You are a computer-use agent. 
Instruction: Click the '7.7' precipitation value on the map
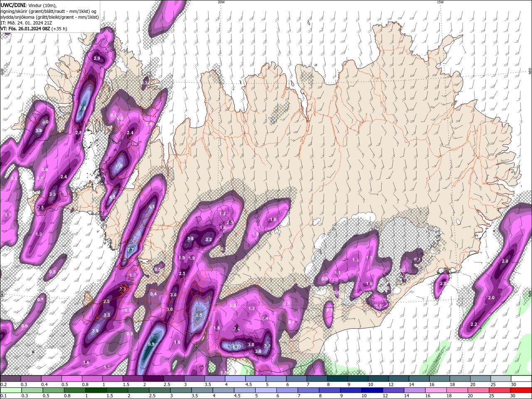pyautogui.click(x=130, y=250)
